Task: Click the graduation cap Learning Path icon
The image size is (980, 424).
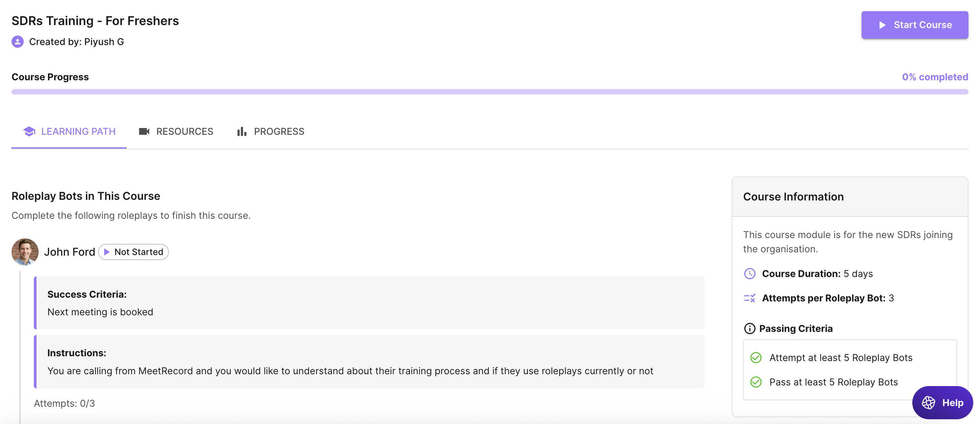Action: 29,131
